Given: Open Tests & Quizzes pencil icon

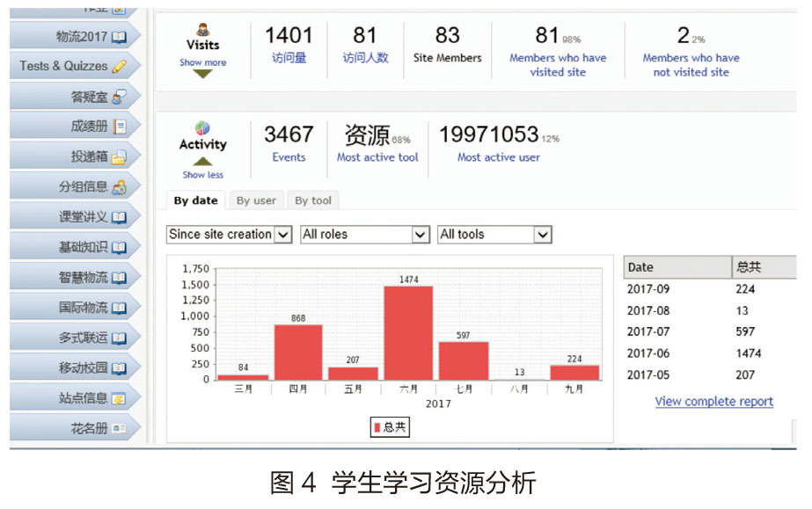Looking at the screenshot, I should 120,67.
